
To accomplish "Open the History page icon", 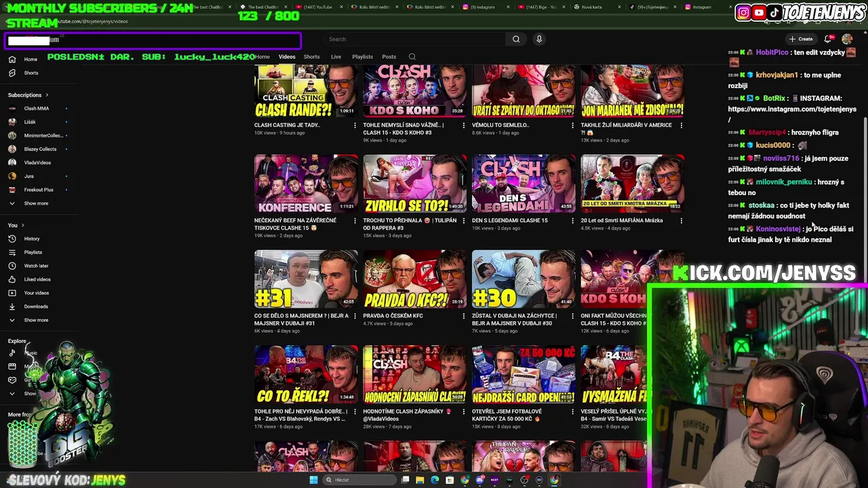I will pyautogui.click(x=12, y=239).
